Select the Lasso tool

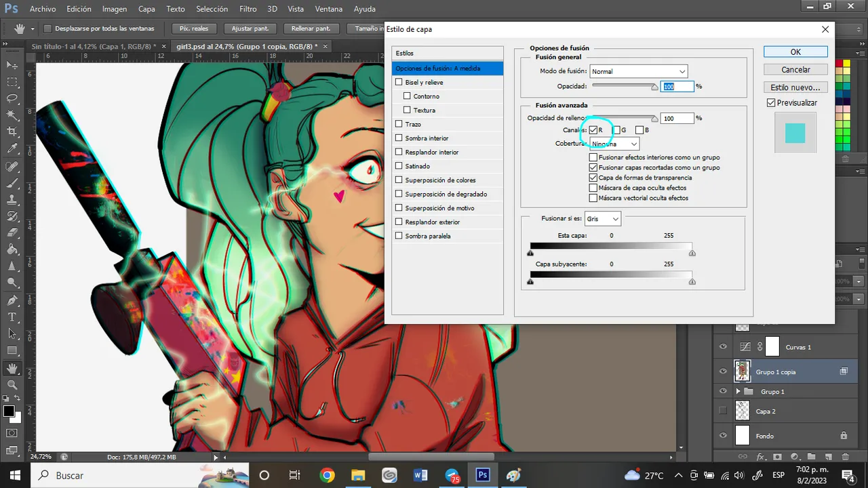click(12, 98)
